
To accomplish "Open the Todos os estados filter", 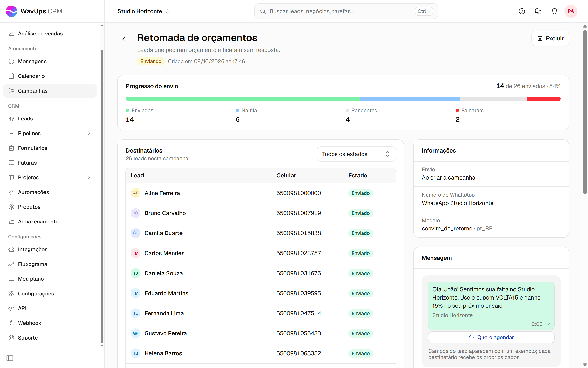I will coord(356,154).
